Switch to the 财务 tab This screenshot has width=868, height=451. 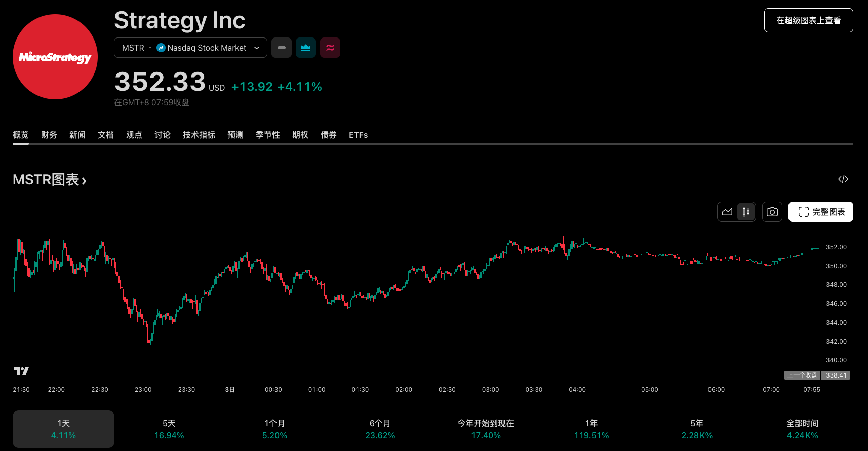(49, 135)
